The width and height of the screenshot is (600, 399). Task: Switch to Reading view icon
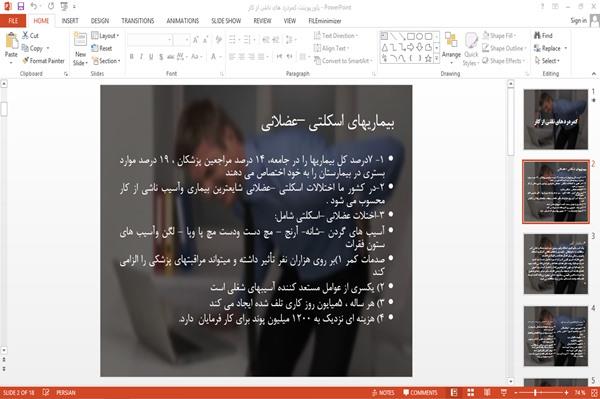coord(487,392)
